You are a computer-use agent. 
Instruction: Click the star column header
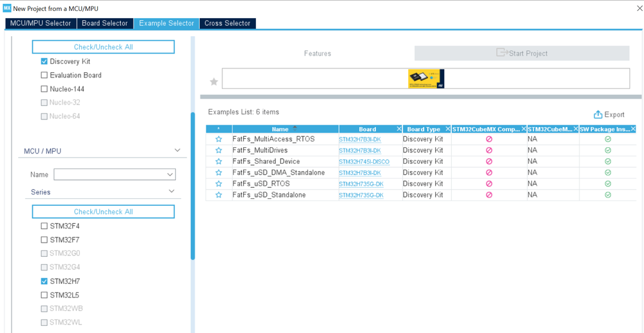point(219,129)
